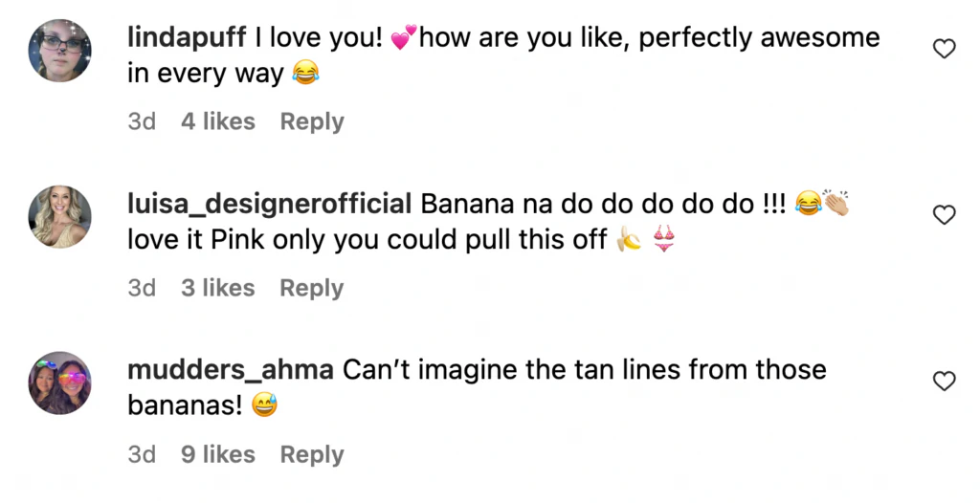This screenshot has width=980, height=503.
Task: Click the mudders_ahma username
Action: (230, 370)
